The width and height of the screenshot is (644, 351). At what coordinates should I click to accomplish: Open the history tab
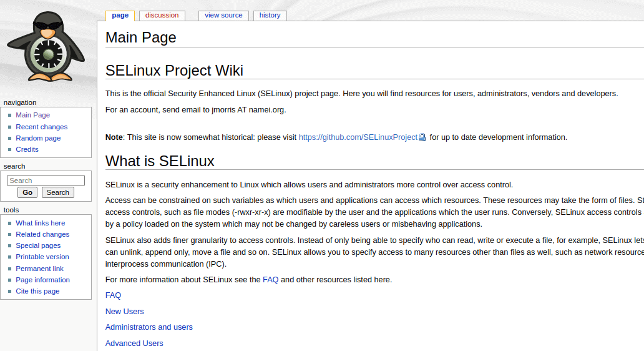[x=270, y=15]
